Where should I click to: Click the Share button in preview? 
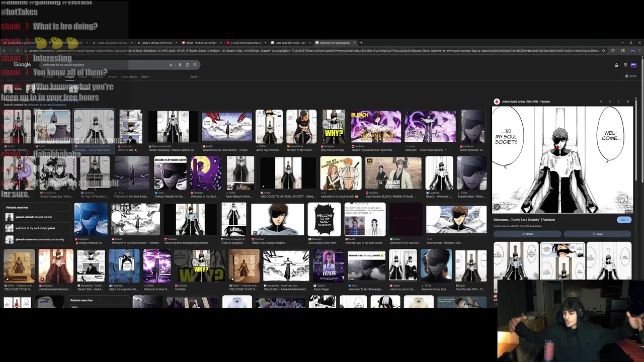coord(527,234)
